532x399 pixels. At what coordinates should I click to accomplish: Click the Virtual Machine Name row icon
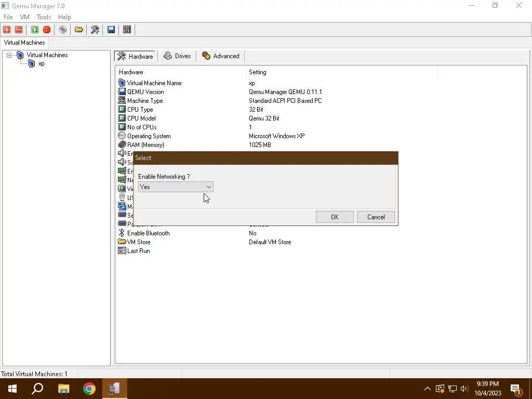pyautogui.click(x=122, y=83)
